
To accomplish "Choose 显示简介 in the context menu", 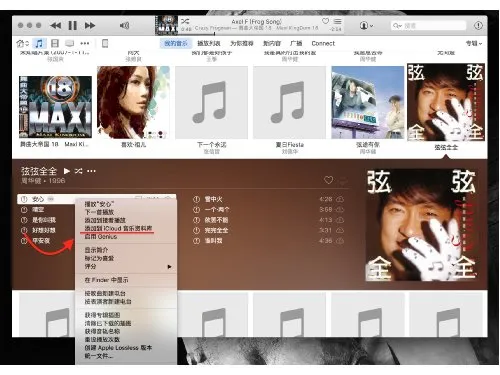I will [96, 250].
